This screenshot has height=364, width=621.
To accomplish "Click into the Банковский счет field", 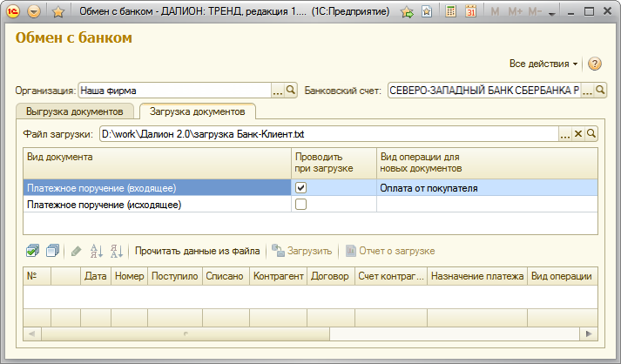I will [x=484, y=91].
